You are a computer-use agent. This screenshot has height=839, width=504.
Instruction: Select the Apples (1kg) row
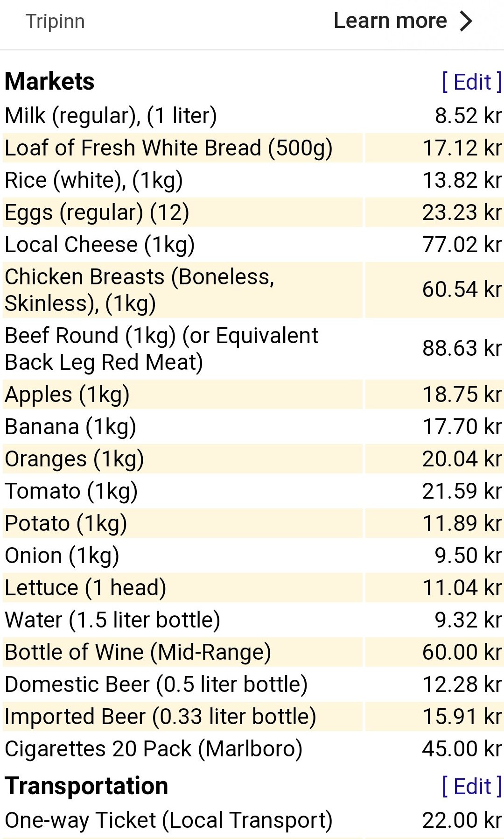click(67, 395)
